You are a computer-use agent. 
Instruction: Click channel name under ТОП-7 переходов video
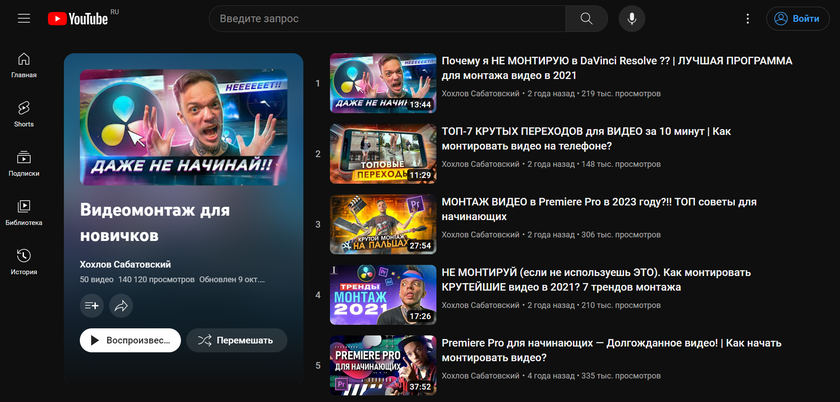coord(481,164)
